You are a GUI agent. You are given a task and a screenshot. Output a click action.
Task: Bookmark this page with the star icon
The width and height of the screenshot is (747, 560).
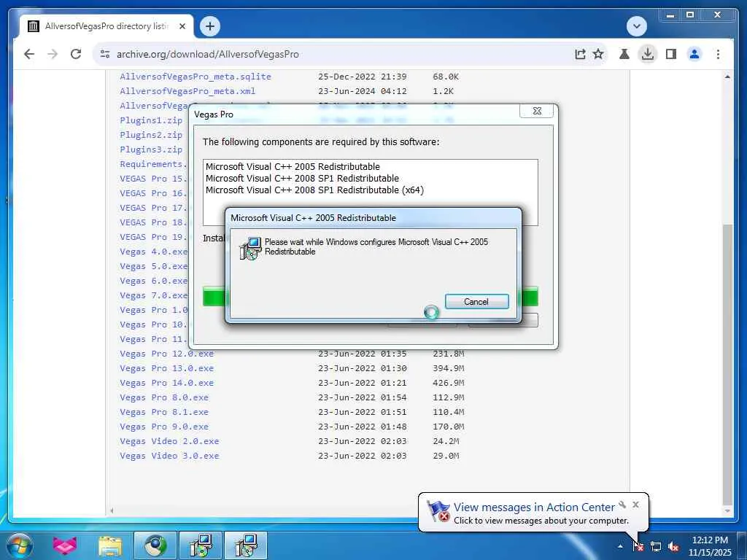tap(598, 54)
